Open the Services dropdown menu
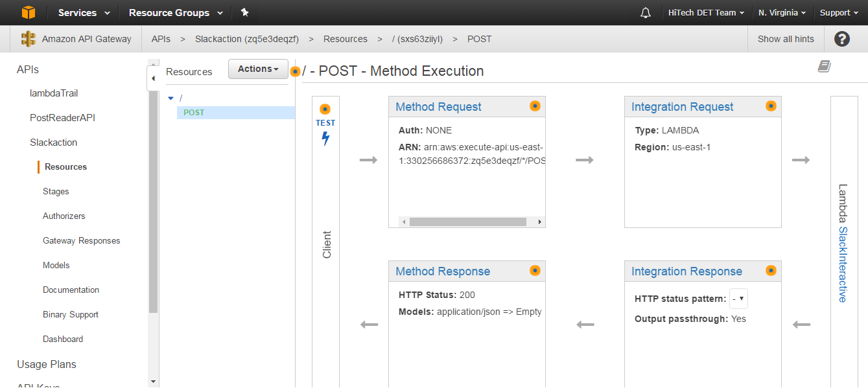This screenshot has width=868, height=390. [84, 12]
